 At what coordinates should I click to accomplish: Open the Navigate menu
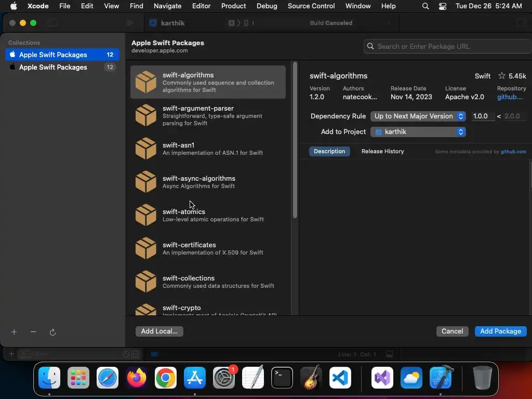[167, 6]
